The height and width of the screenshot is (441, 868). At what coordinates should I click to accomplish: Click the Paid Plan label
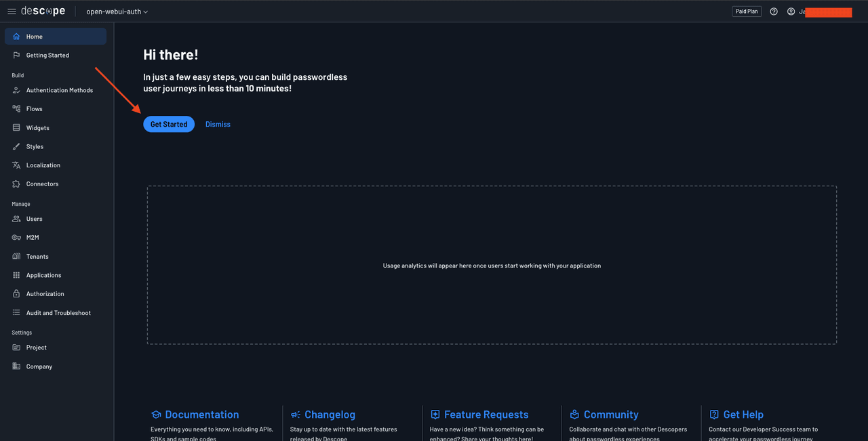(x=746, y=11)
